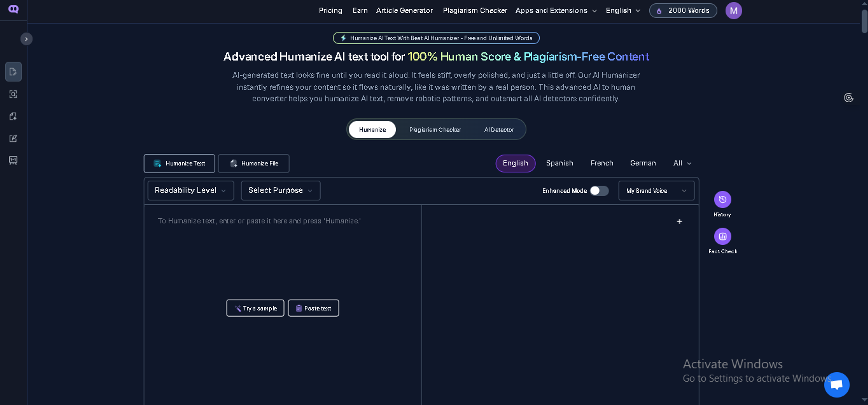This screenshot has height=405, width=868.
Task: Expand Apps and Extensions menu
Action: click(556, 10)
